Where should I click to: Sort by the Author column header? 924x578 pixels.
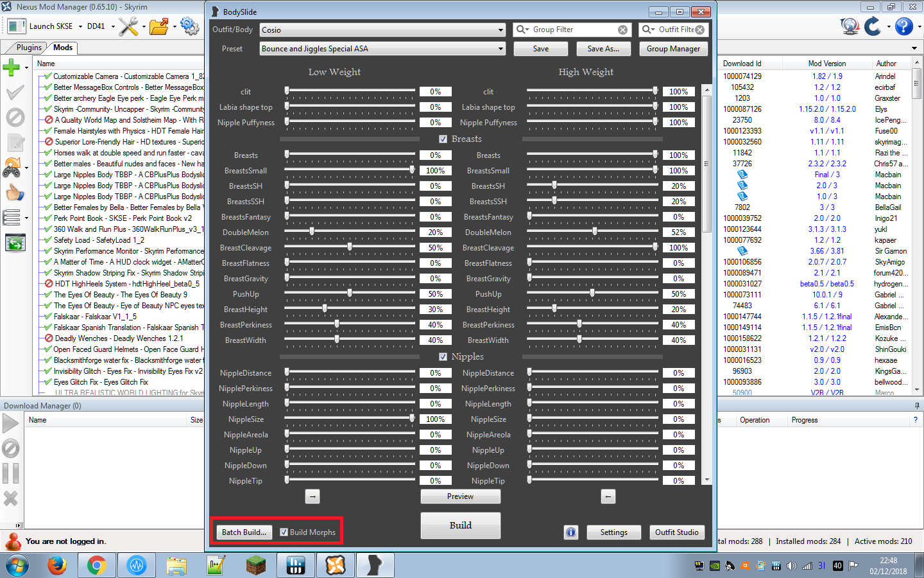tap(886, 64)
